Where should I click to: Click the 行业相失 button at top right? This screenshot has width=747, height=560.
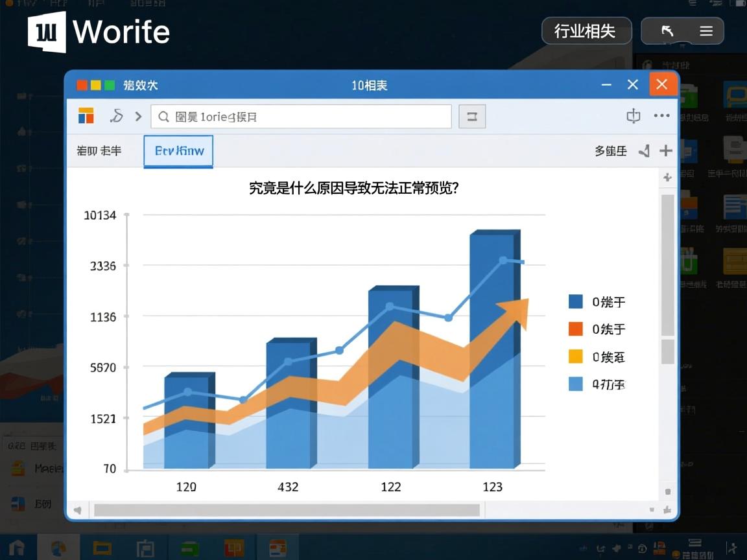[x=586, y=30]
